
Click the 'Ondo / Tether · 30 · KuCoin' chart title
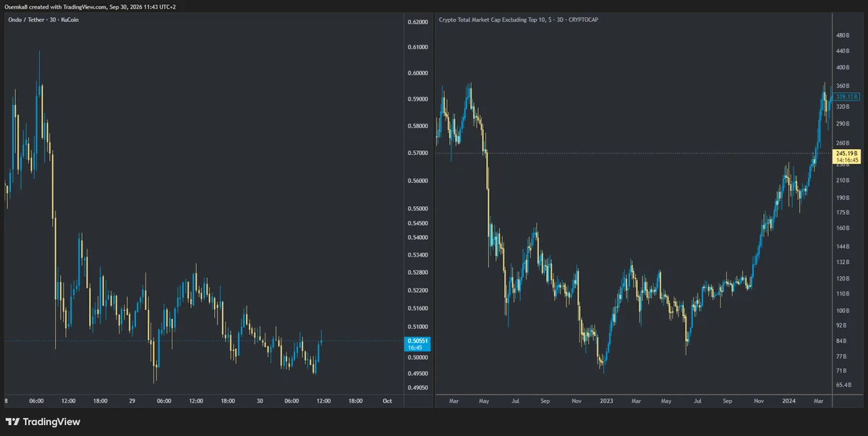click(x=43, y=20)
